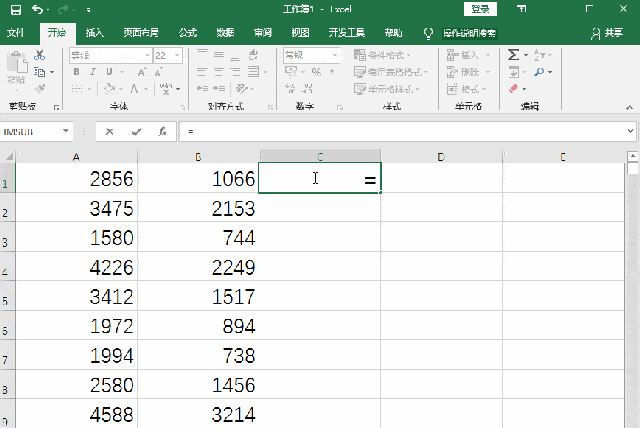Click the Comma Style icon
Image resolution: width=640 pixels, height=428 pixels.
(332, 72)
